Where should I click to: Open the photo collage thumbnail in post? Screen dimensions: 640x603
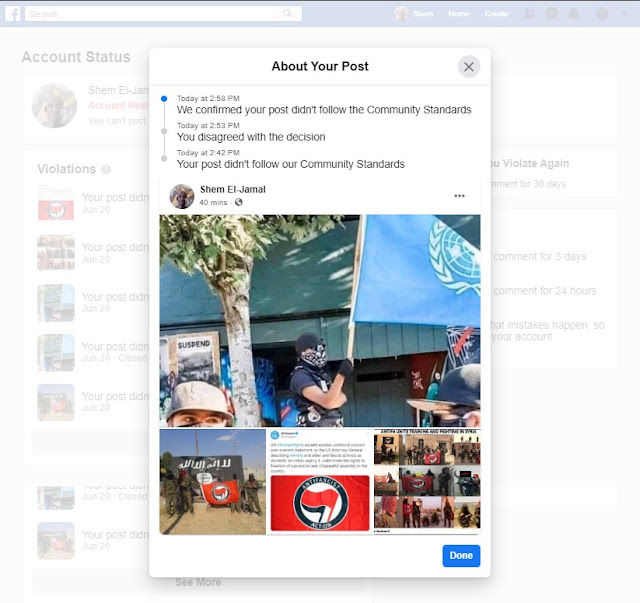click(427, 481)
